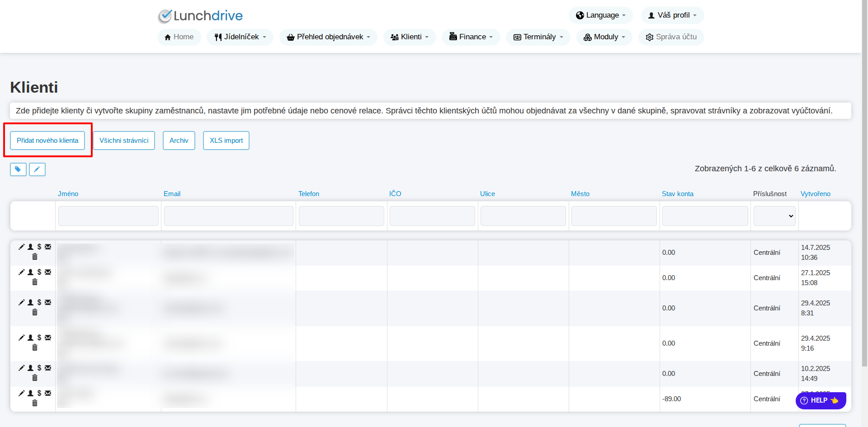Open user icon for client created 29.4.2025 9:16
This screenshot has height=427, width=868.
click(x=30, y=338)
